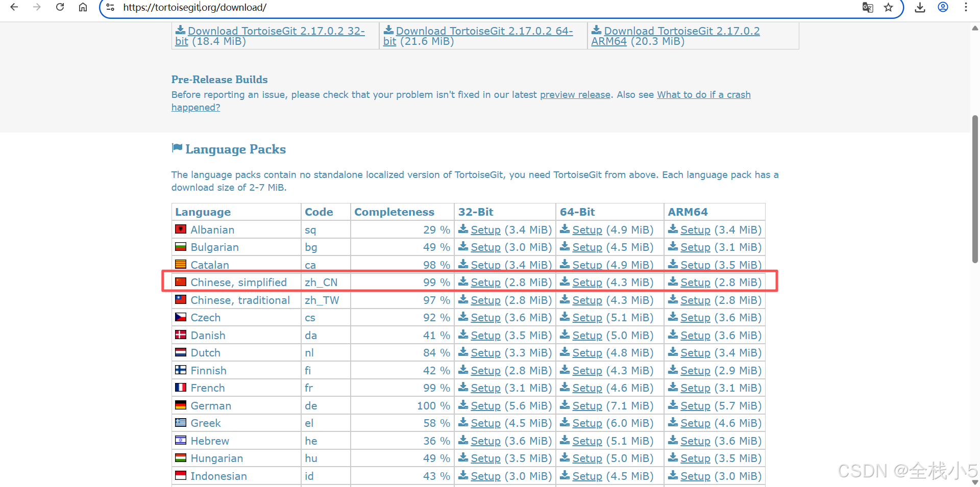Go to browser home icon
The width and height of the screenshot is (980, 487).
(83, 7)
